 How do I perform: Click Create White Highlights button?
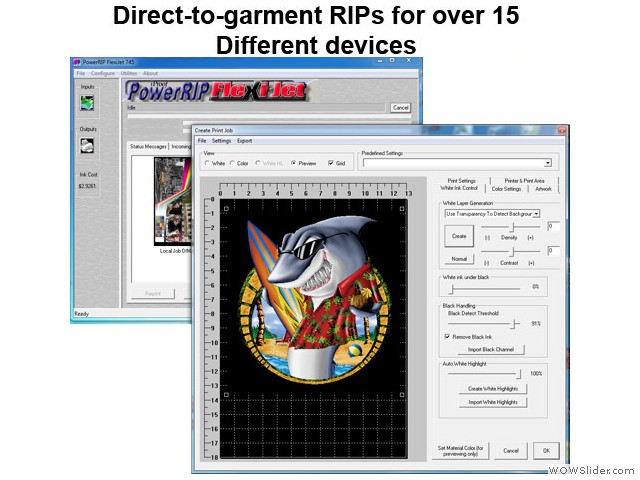(493, 389)
